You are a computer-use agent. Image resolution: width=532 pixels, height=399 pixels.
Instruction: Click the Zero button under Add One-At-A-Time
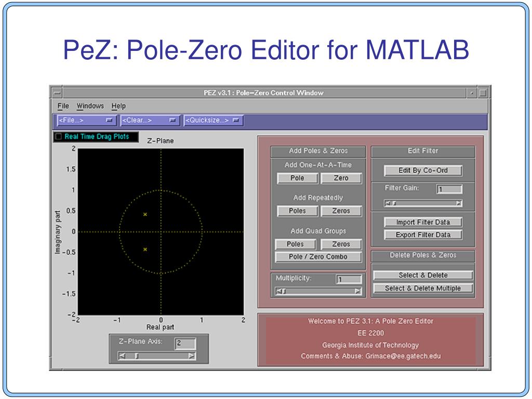tap(341, 178)
